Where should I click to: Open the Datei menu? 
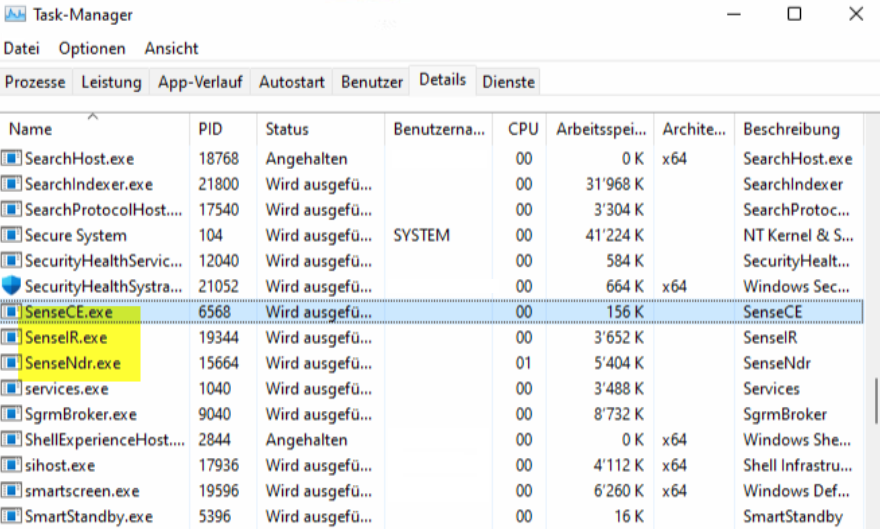click(21, 48)
